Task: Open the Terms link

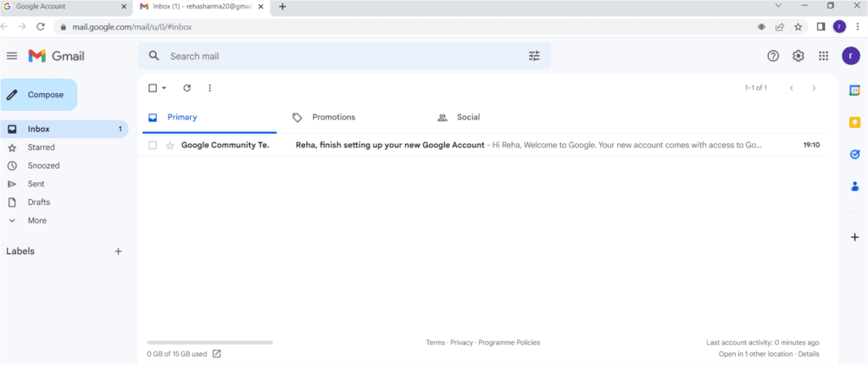Action: [435, 343]
